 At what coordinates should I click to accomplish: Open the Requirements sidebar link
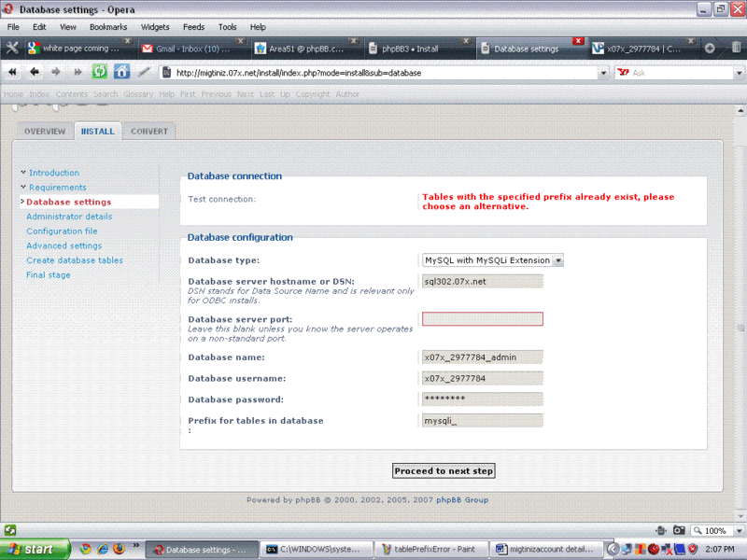(58, 188)
